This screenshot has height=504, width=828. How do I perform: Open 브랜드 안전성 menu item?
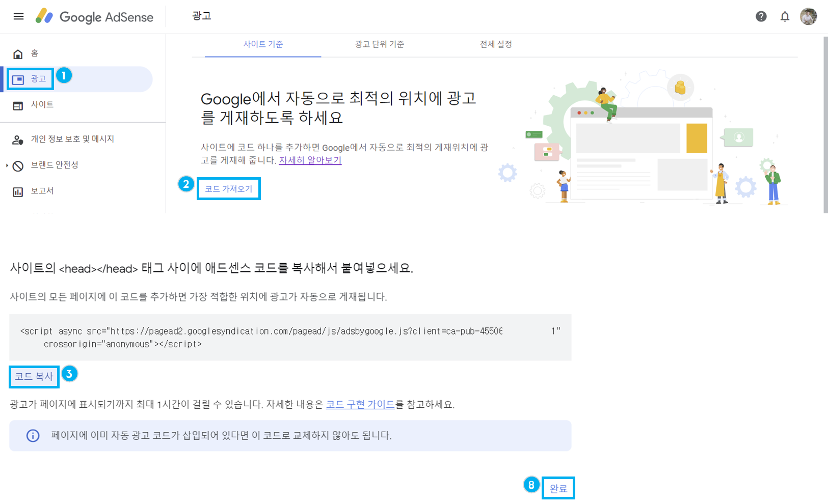click(x=55, y=165)
